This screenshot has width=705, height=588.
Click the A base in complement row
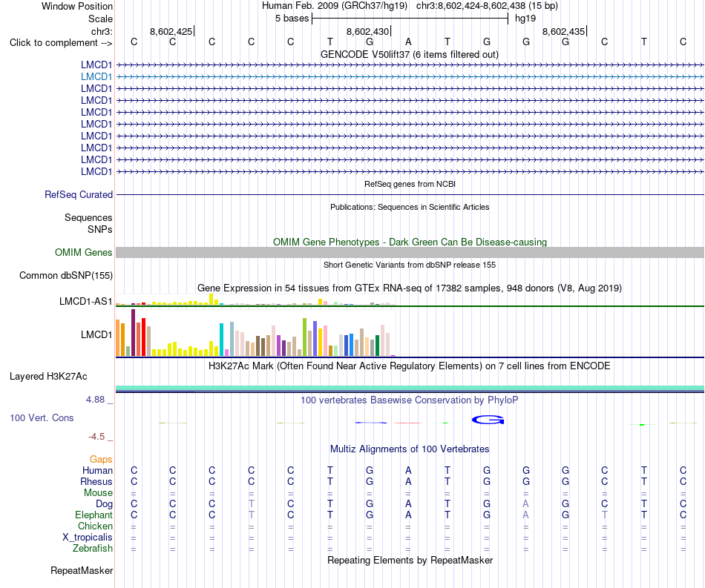408,42
